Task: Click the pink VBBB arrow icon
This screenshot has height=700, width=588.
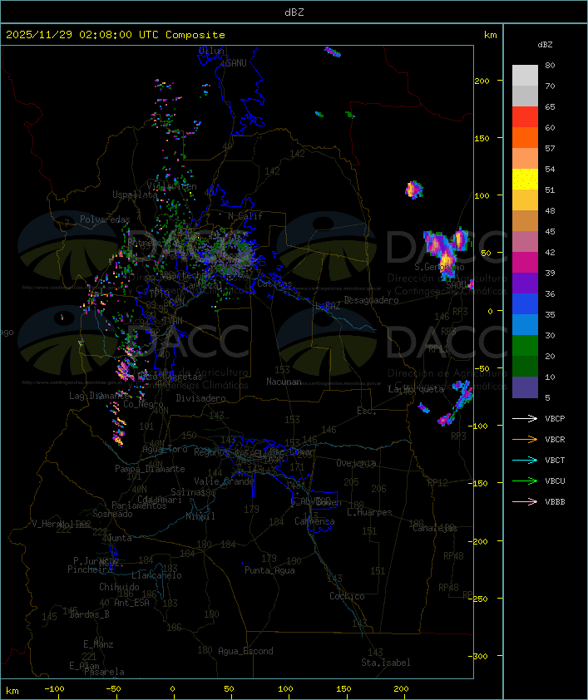Action: (525, 502)
